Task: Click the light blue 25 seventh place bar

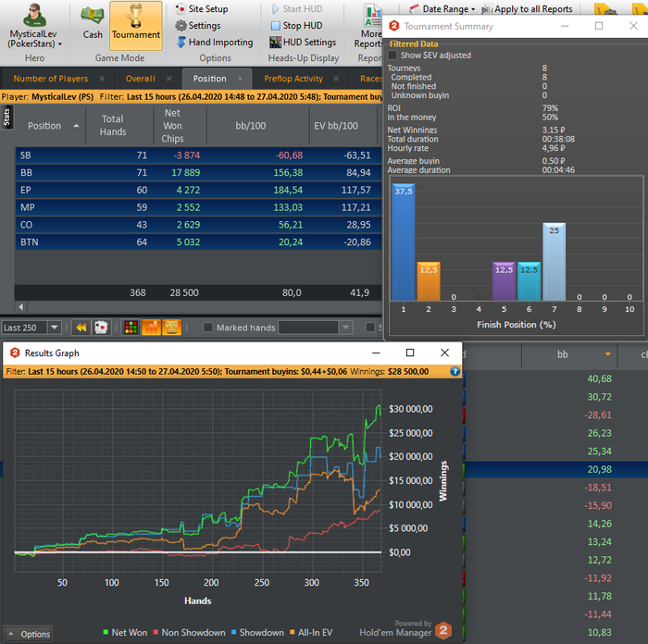Action: (x=555, y=262)
